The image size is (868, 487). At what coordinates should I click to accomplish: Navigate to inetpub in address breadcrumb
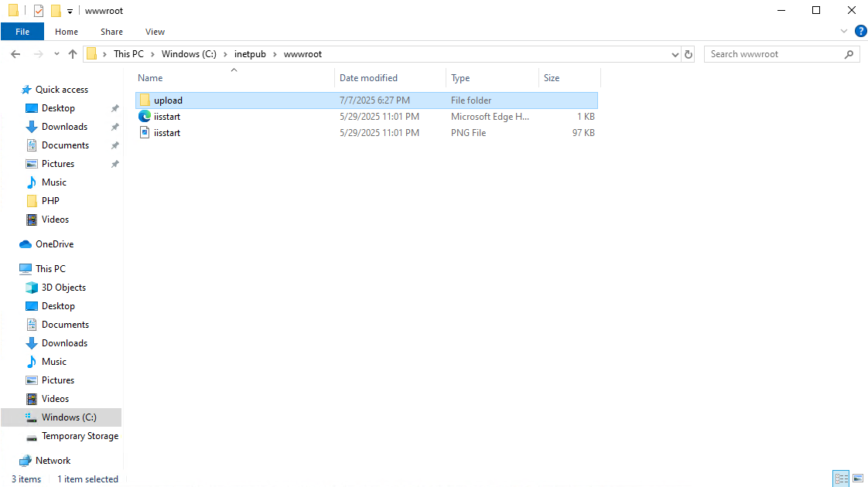point(250,54)
